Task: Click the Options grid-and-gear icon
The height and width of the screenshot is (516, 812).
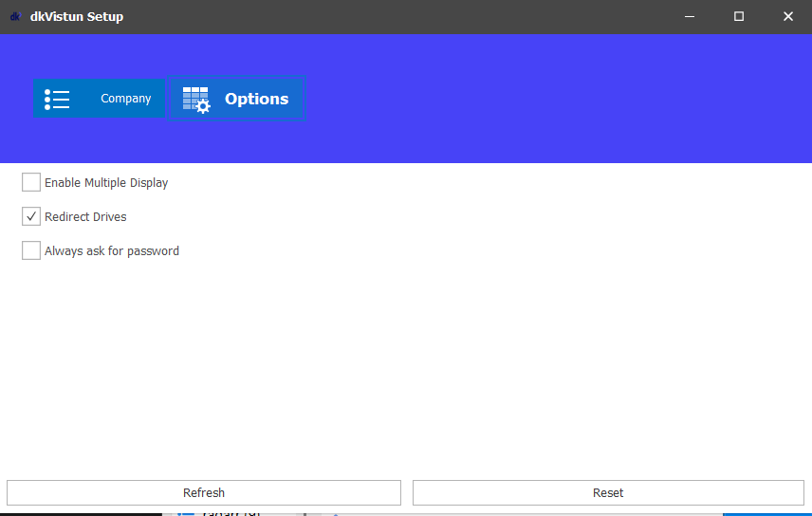Action: 196,100
